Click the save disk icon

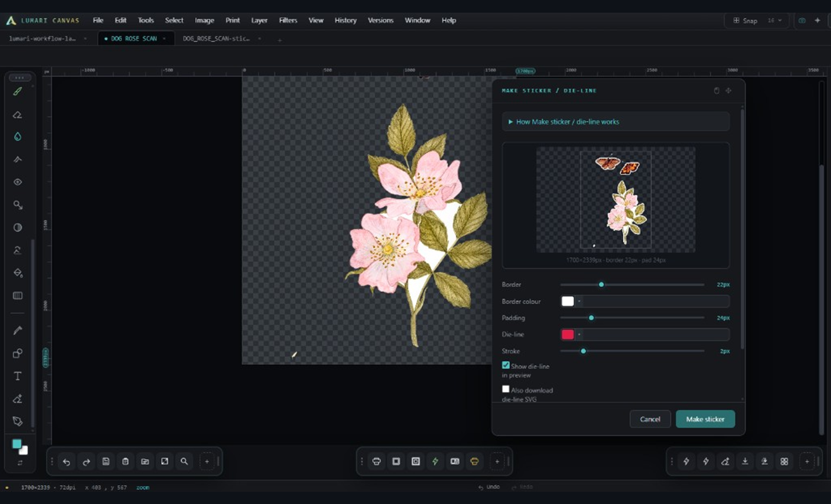(105, 462)
